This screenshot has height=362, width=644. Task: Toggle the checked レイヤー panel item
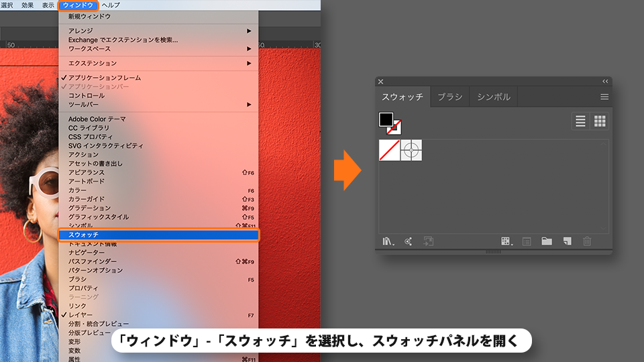(158, 315)
